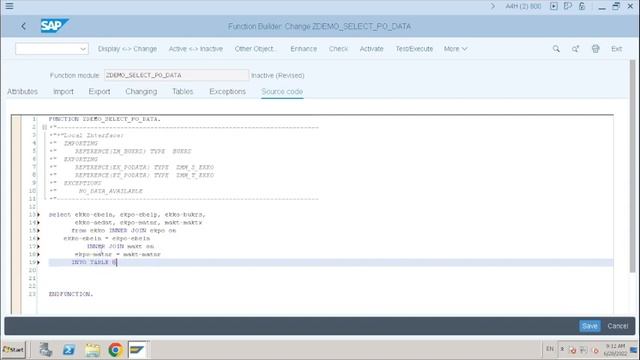640x360 pixels.
Task: Open File Explorer from the taskbar
Action: (x=93, y=350)
